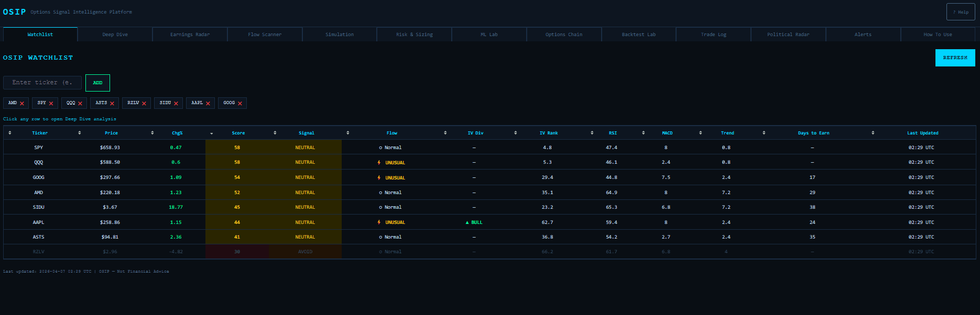Open the Earnings Radar tab
This screenshot has height=315, width=980.
[x=190, y=35]
